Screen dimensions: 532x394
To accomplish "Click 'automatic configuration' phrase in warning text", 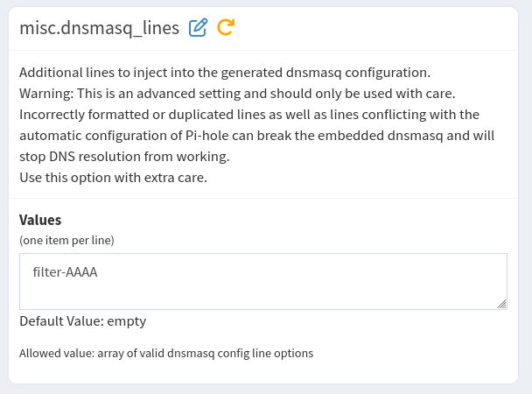I will point(94,136).
